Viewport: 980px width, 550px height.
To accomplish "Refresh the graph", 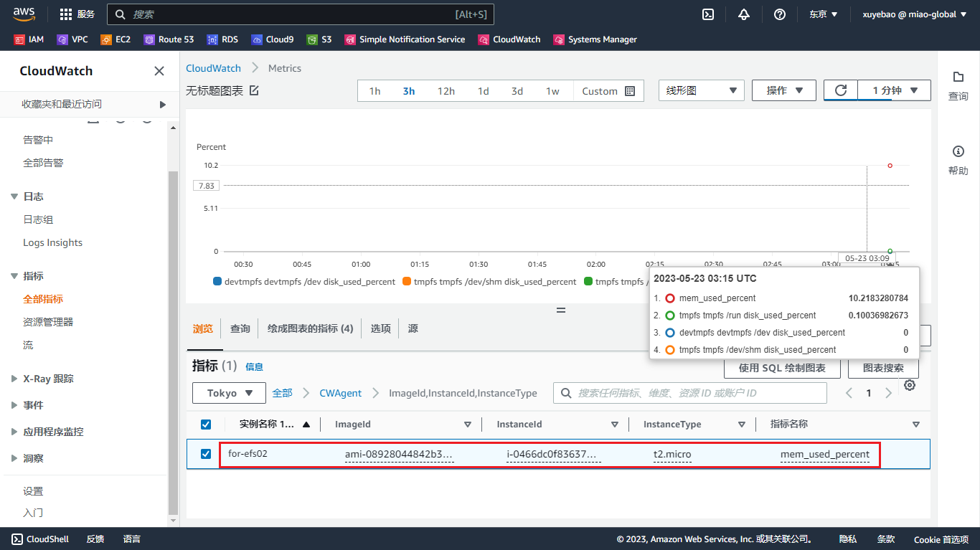I will pyautogui.click(x=841, y=90).
